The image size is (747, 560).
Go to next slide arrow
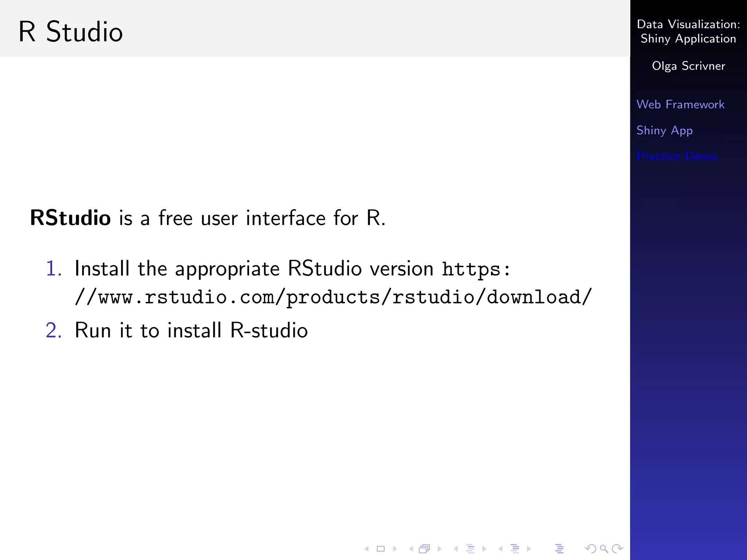pos(395,548)
